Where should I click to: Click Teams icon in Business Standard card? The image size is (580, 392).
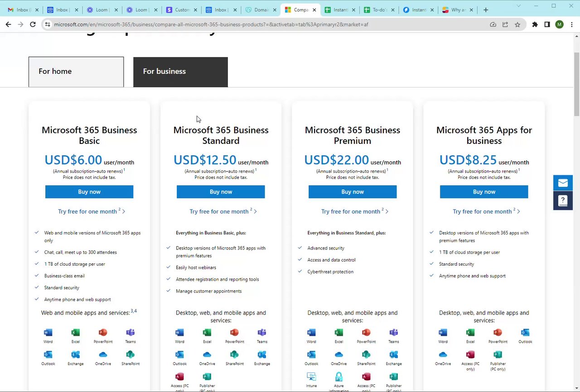point(262,333)
